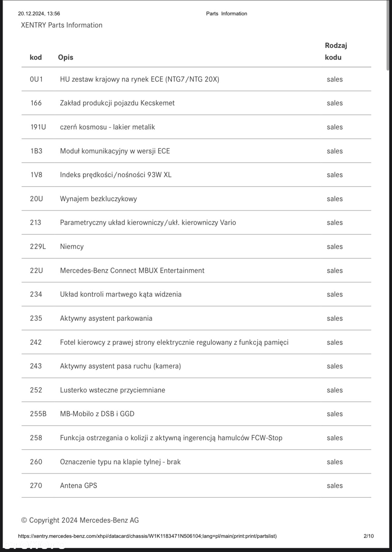Click code 270 for Antena GPS
392x552 pixels.
36,485
